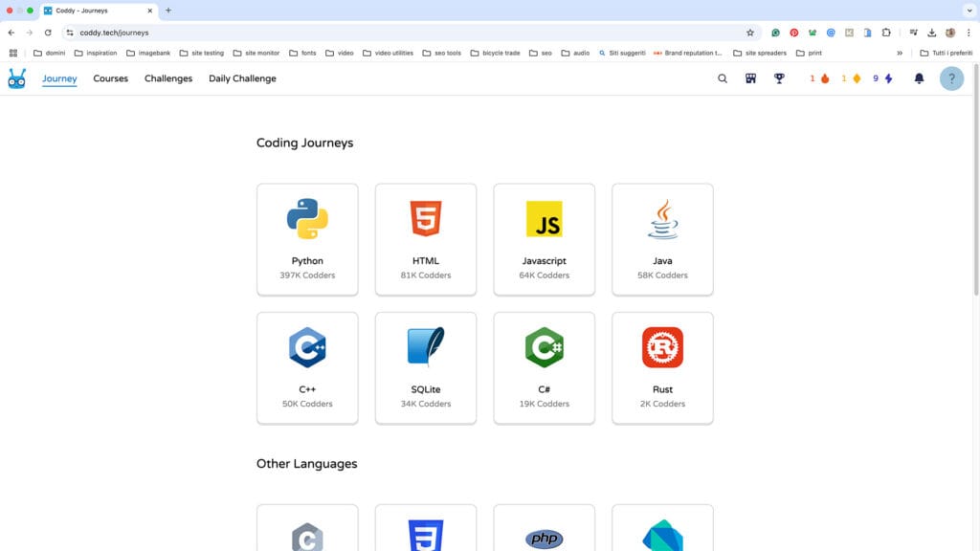
Task: Click the lightning bolt energy icon
Action: [x=888, y=78]
